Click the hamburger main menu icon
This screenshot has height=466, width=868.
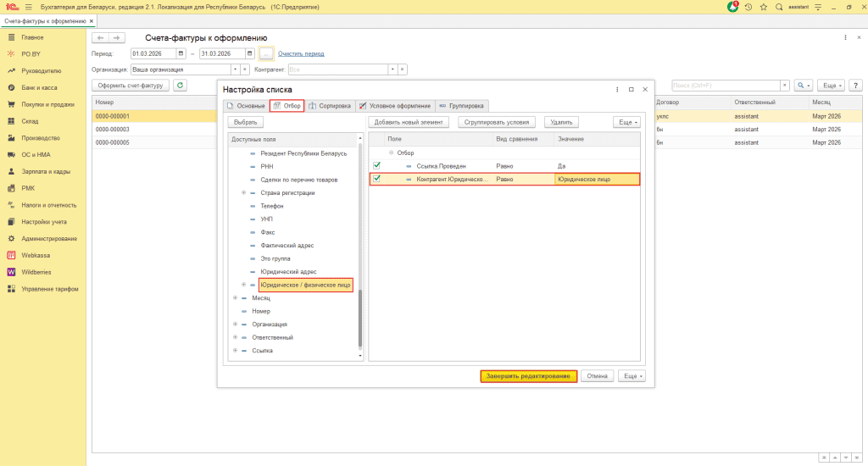pos(28,7)
